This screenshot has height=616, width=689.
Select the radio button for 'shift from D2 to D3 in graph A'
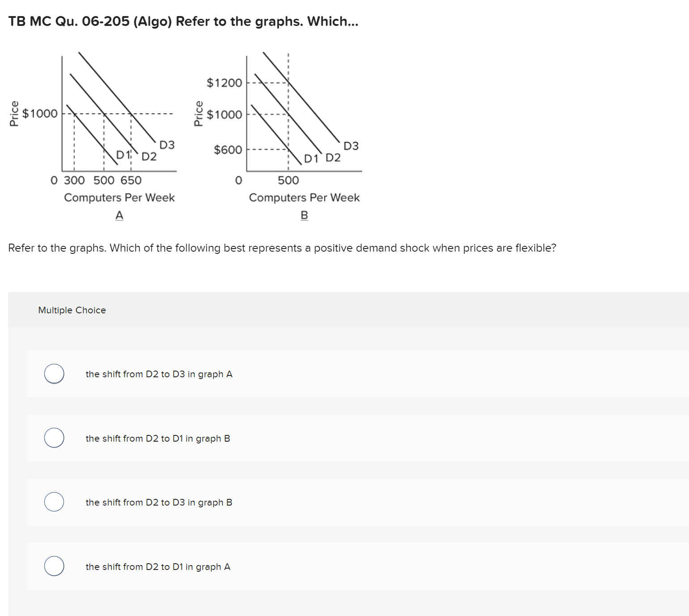click(x=54, y=374)
